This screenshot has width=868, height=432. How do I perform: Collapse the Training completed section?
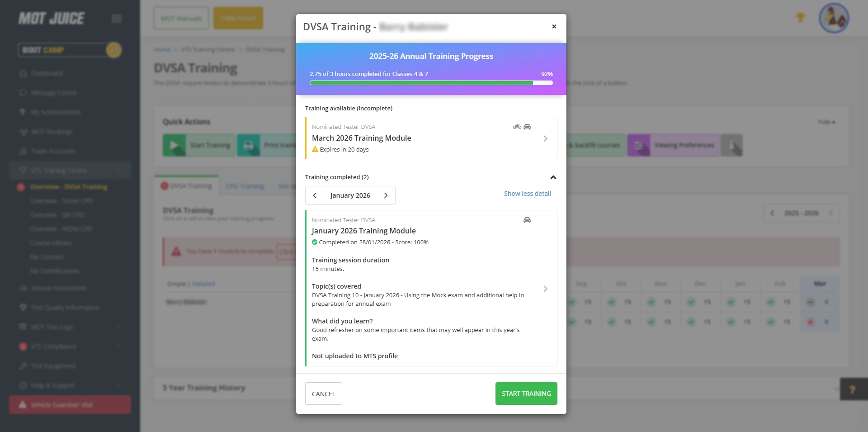(x=553, y=177)
